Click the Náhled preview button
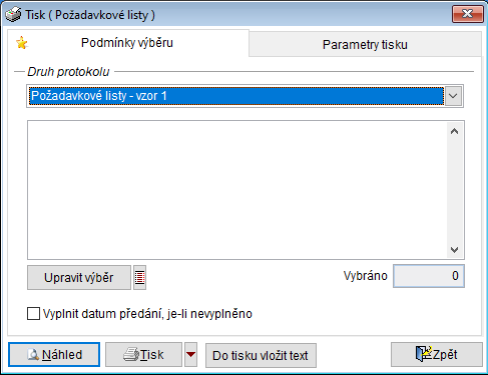The height and width of the screenshot is (375, 488). click(54, 354)
